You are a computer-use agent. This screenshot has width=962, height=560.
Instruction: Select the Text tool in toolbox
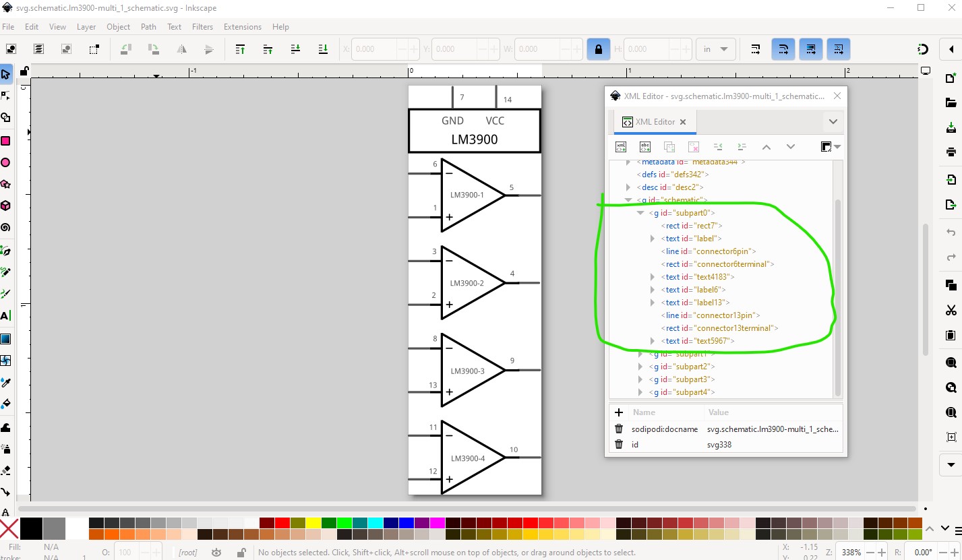[5, 315]
